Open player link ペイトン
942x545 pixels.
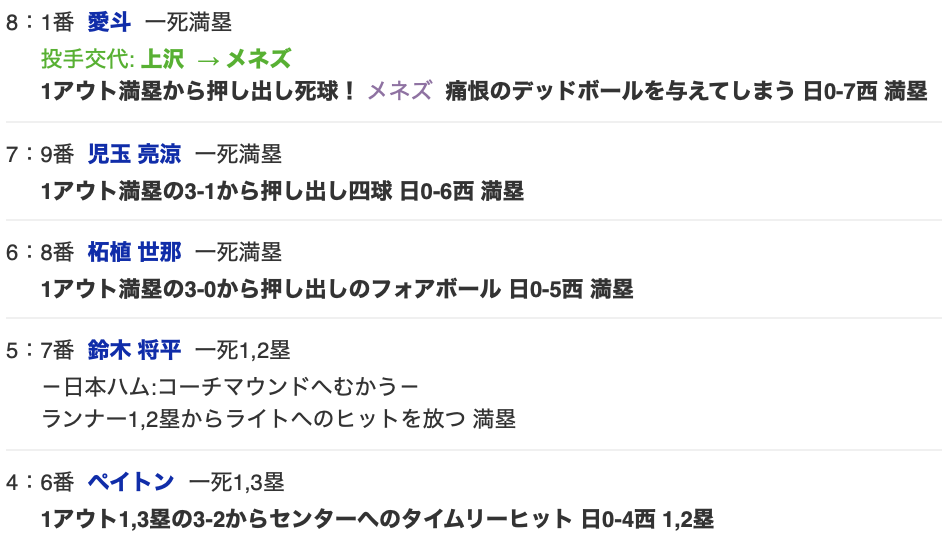click(130, 482)
